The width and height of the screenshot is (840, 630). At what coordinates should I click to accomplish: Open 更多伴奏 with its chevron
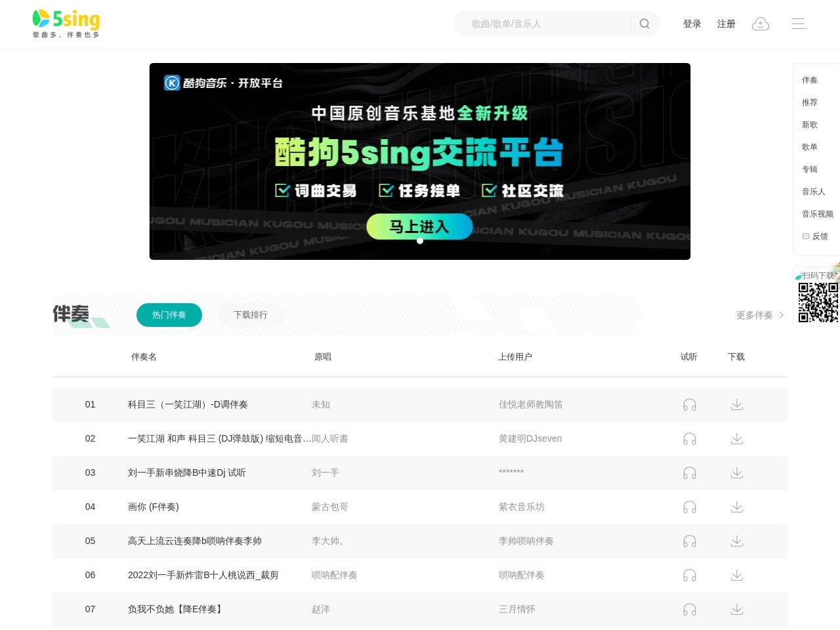click(x=759, y=315)
